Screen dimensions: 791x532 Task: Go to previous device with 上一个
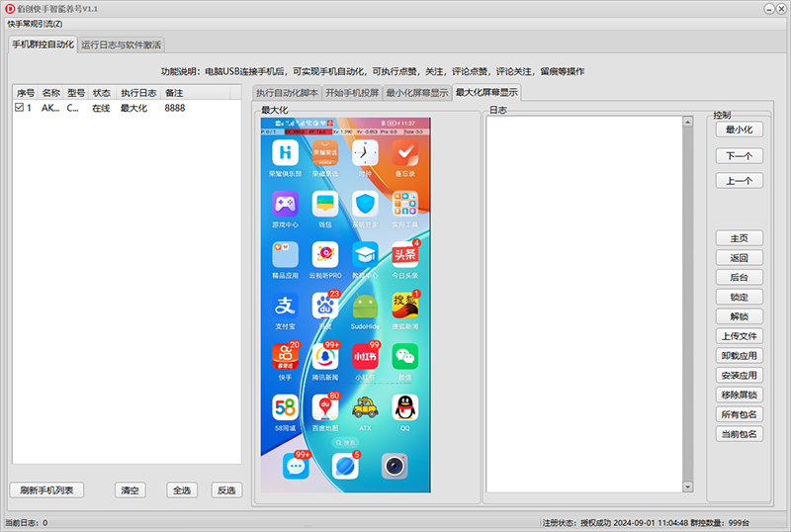point(739,181)
